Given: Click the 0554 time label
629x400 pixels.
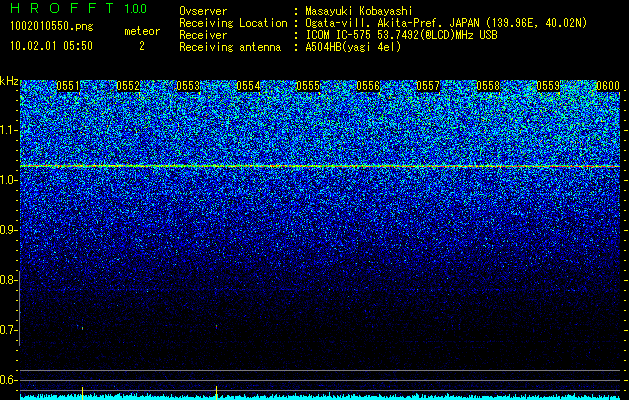Looking at the screenshot, I should [x=248, y=86].
